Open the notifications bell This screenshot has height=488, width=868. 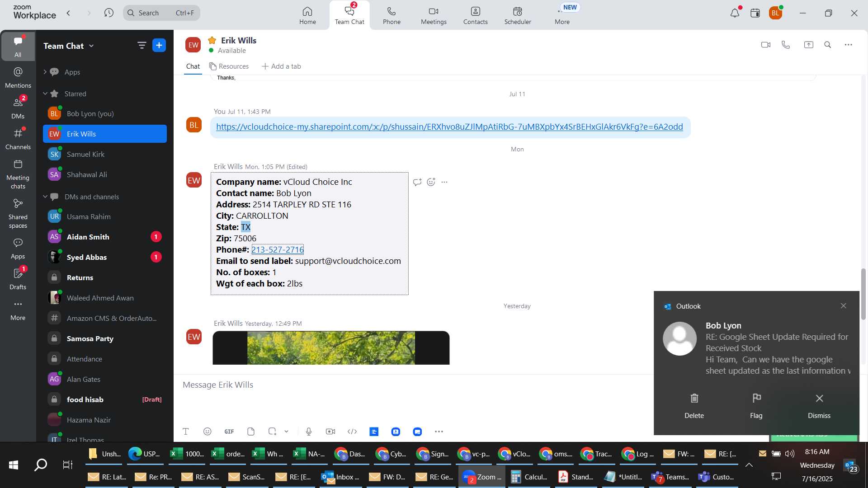tap(735, 13)
